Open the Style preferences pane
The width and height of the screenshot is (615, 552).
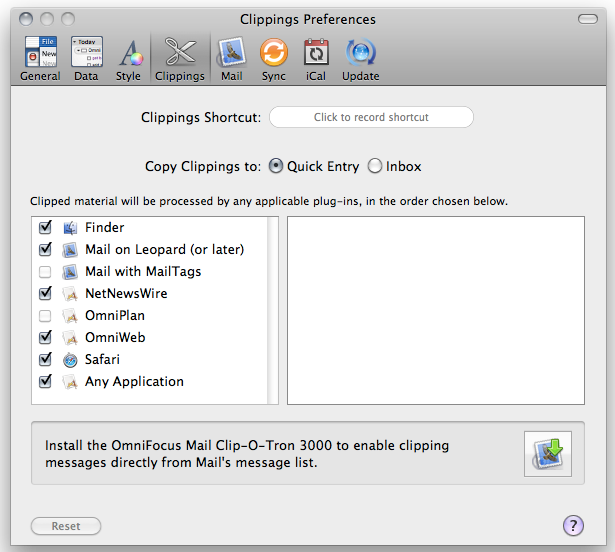(x=128, y=58)
